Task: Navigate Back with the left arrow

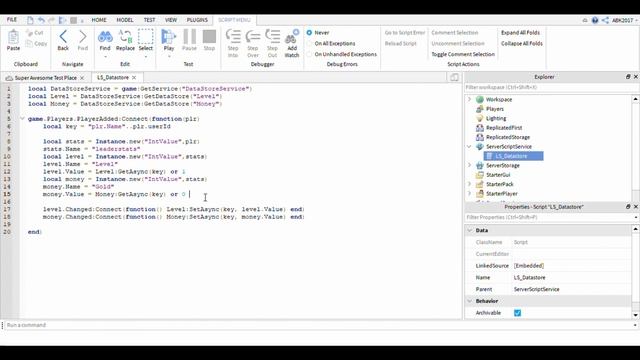Action: (63, 37)
